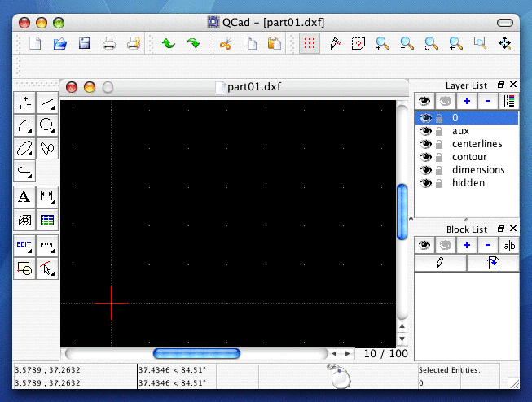Select the dimensions layer
This screenshot has height=402, width=532.
click(478, 170)
